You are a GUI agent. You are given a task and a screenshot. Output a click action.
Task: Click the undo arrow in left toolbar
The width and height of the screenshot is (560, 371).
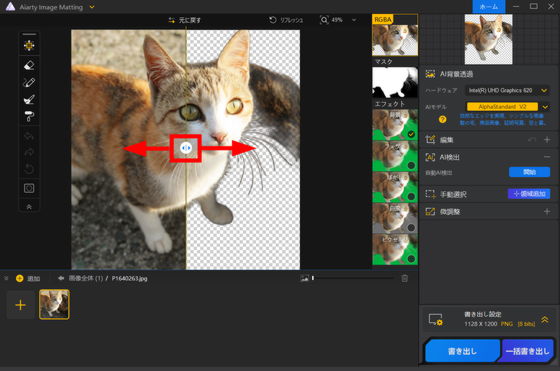click(29, 136)
